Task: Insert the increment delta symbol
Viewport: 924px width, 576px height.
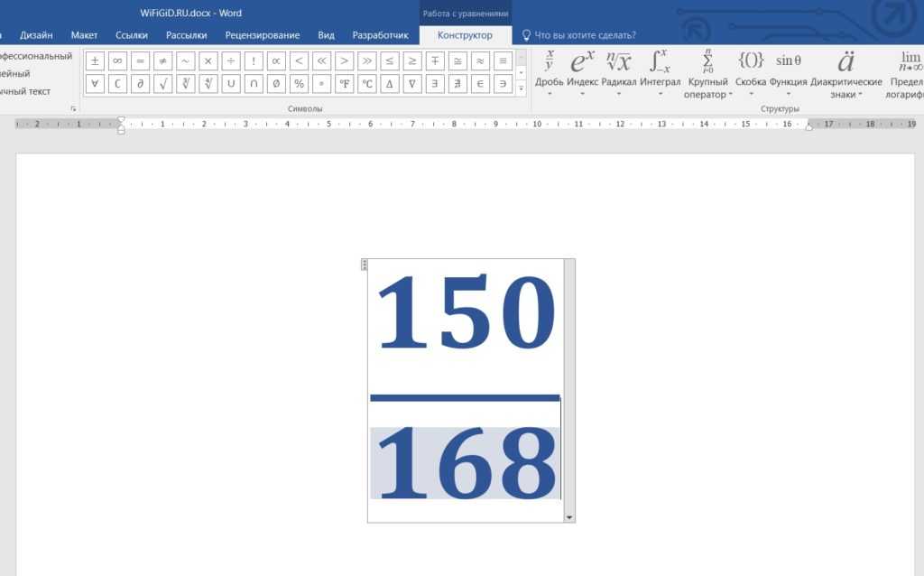Action: pyautogui.click(x=390, y=84)
